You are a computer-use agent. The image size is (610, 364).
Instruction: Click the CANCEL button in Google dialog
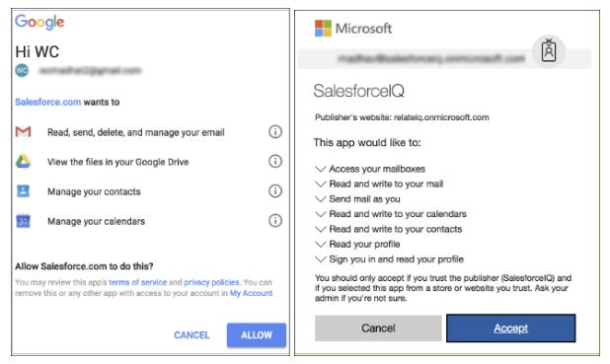pyautogui.click(x=191, y=334)
